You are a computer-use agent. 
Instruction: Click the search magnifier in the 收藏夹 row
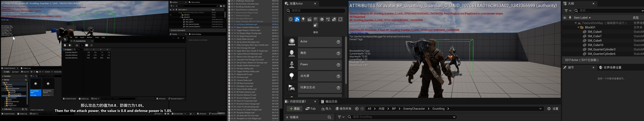tap(329, 117)
